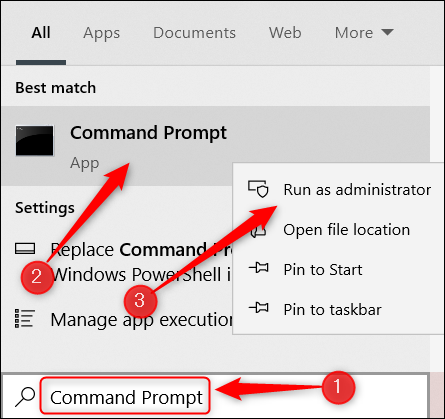Switch to the Apps tab
Image resolution: width=445 pixels, height=419 pixels.
click(x=101, y=33)
